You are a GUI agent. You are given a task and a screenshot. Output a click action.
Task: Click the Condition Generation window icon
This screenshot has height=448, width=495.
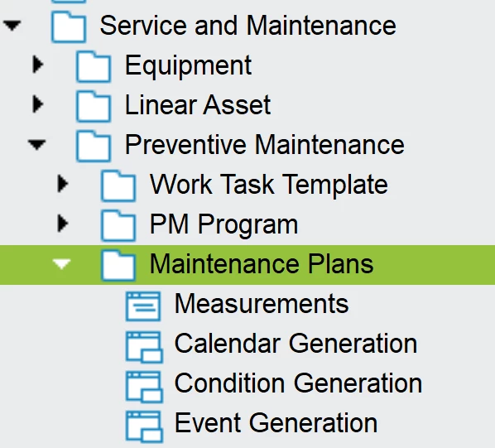click(x=144, y=386)
